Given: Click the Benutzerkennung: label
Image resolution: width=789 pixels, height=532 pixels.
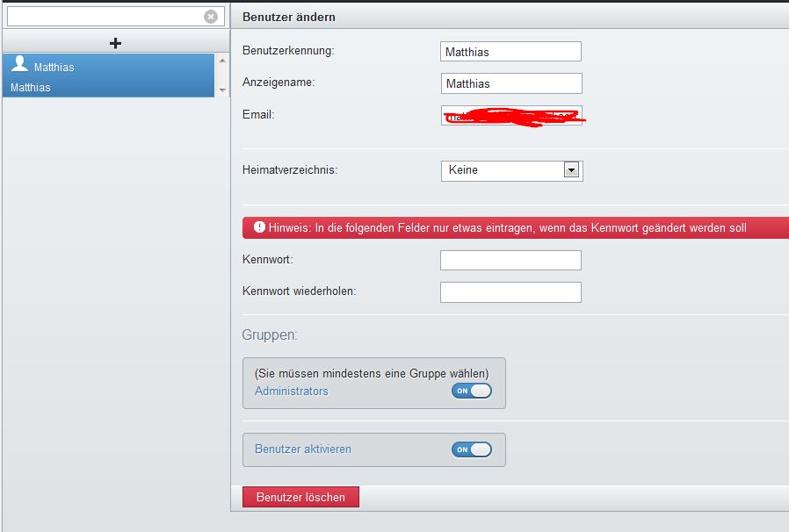Looking at the screenshot, I should pos(288,51).
